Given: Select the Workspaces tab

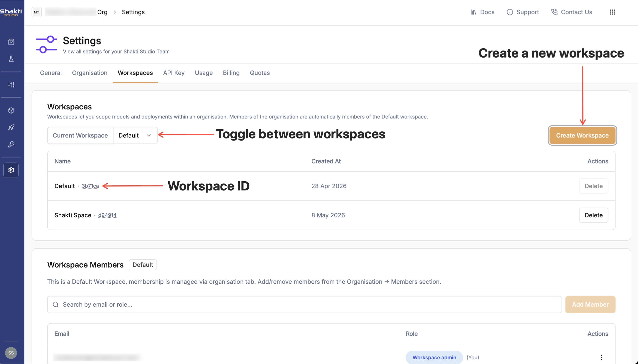Looking at the screenshot, I should (x=135, y=73).
